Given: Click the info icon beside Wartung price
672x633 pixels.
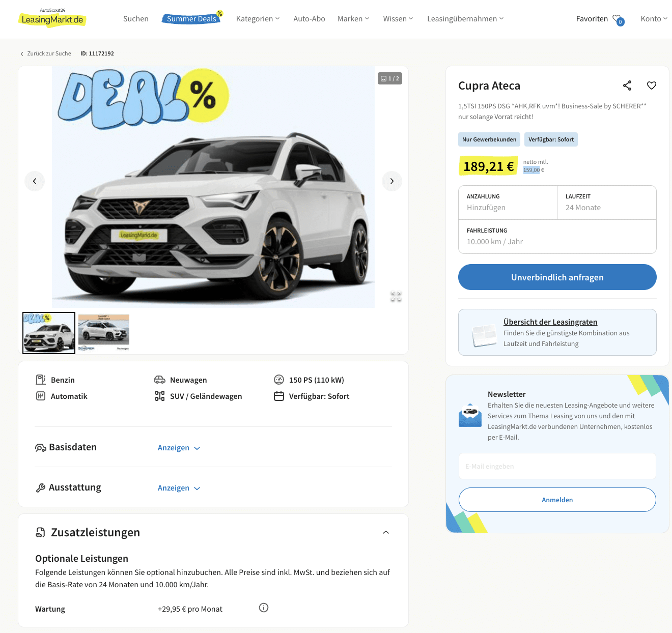Looking at the screenshot, I should click(x=264, y=608).
